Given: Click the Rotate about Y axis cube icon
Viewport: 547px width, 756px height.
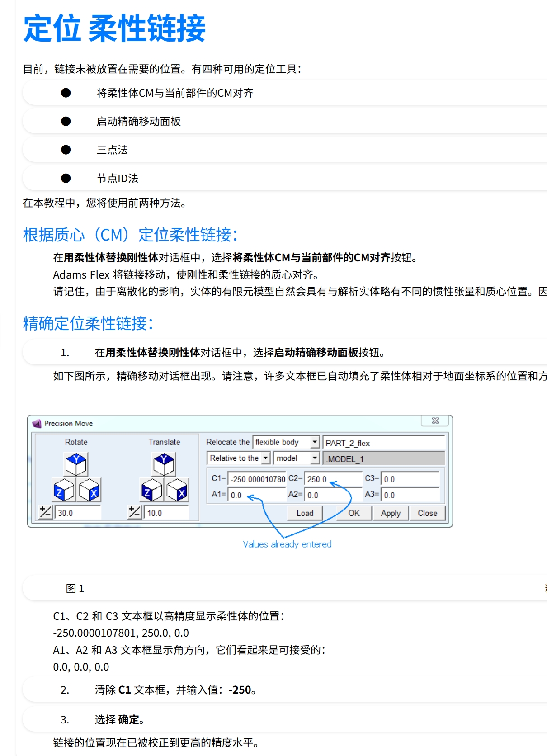Looking at the screenshot, I should (x=76, y=464).
